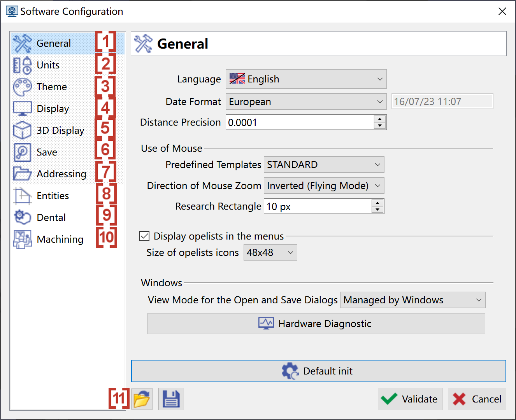Screen dimensions: 516x420
Task: Select the Theme palette icon
Action: pos(22,87)
